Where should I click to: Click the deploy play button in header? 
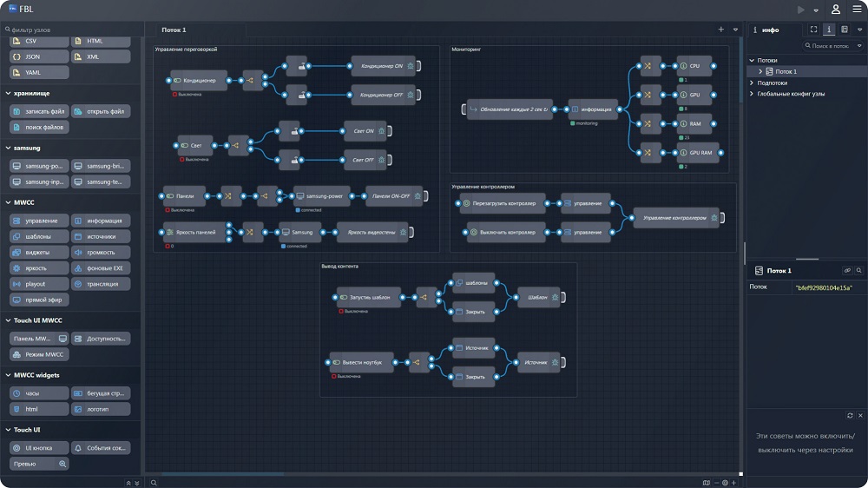[800, 10]
